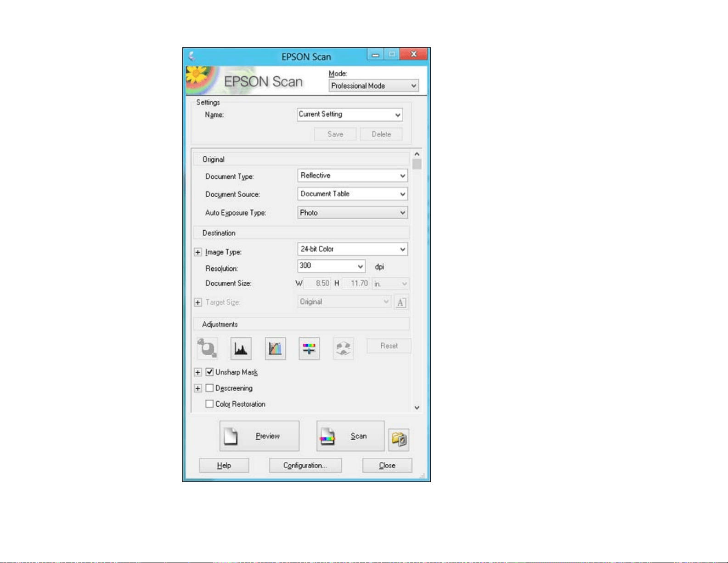Enable the Color Restoration checkbox
The image size is (728, 563).
(x=209, y=404)
